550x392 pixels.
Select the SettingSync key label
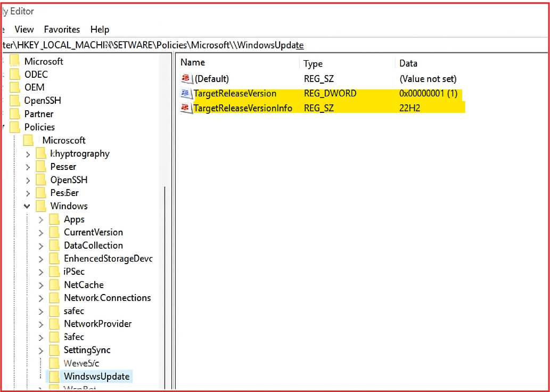coord(87,350)
